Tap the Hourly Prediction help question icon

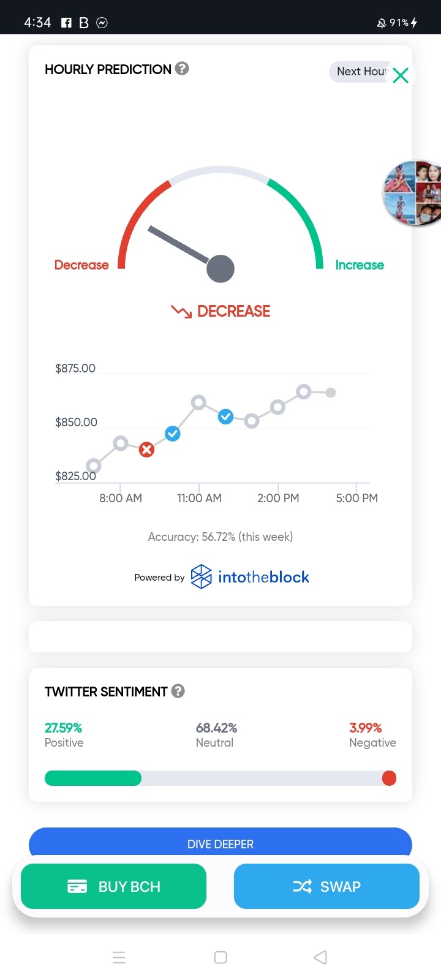(182, 69)
